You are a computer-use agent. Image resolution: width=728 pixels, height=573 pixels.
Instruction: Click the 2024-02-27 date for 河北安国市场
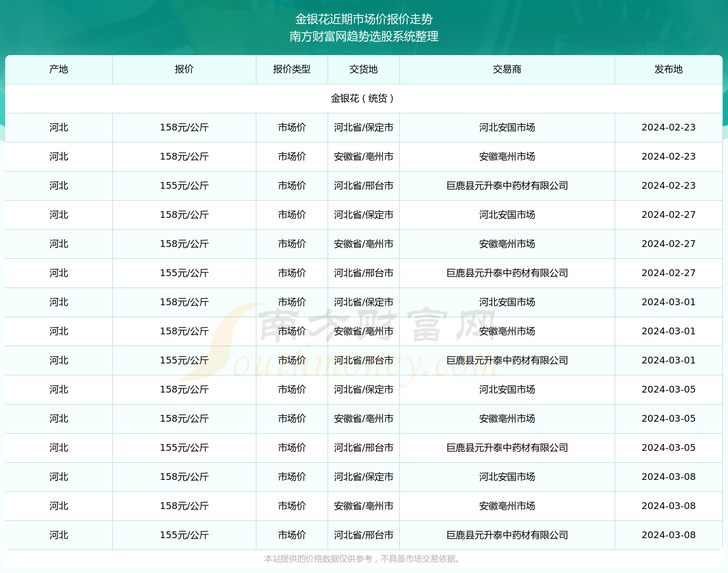click(x=668, y=215)
